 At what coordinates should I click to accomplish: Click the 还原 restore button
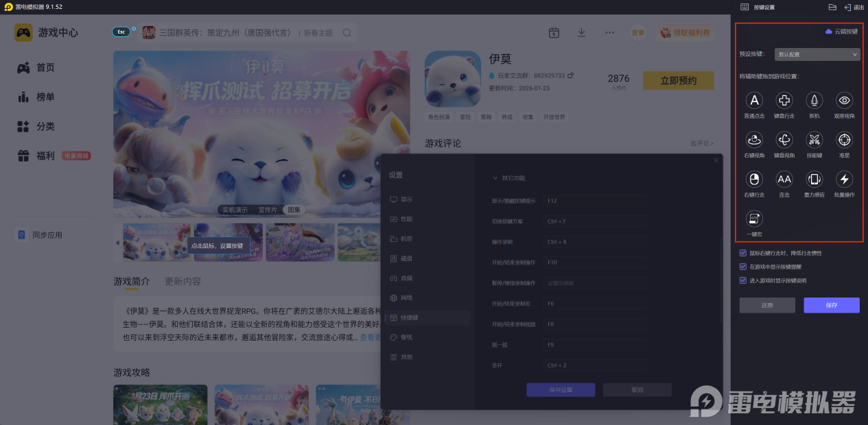(767, 305)
